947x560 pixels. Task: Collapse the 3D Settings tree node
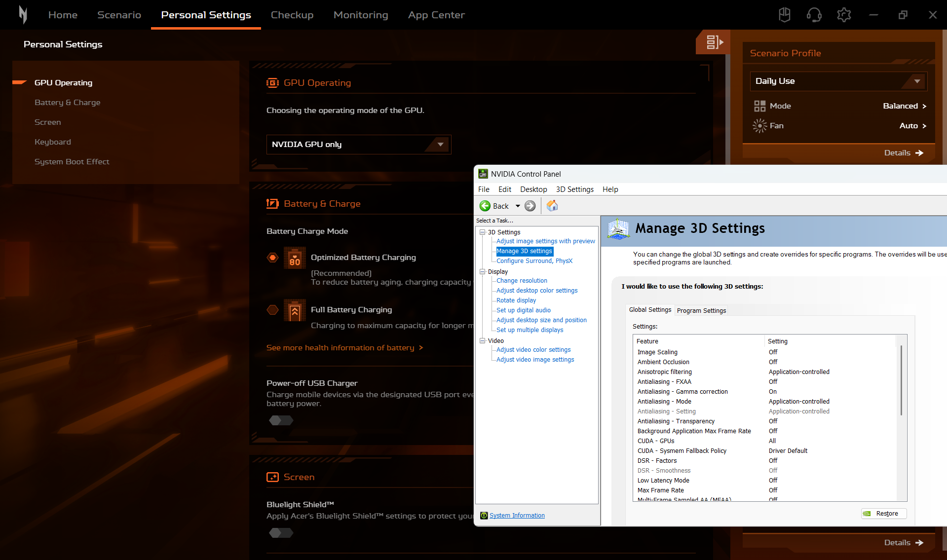(483, 232)
